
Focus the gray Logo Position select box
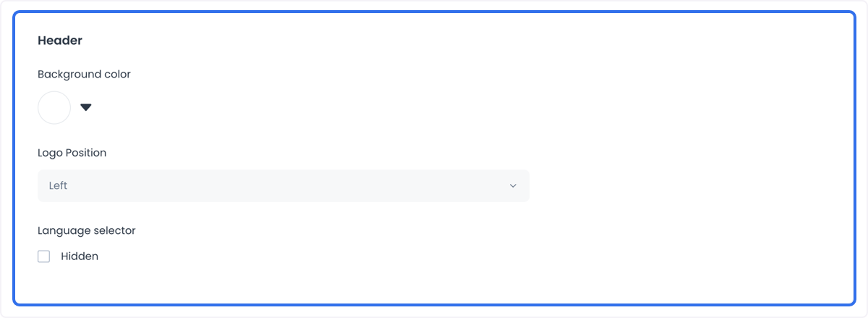[284, 185]
